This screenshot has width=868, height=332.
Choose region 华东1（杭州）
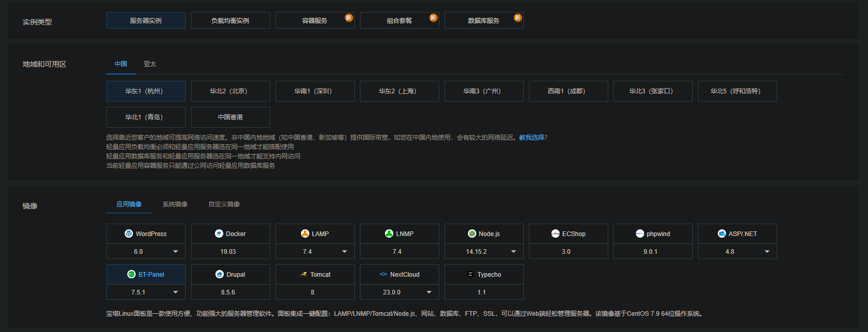pyautogui.click(x=146, y=91)
